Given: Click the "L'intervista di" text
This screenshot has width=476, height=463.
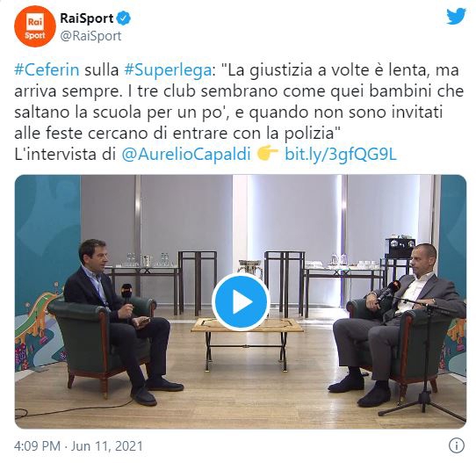Looking at the screenshot, I should (x=65, y=155).
